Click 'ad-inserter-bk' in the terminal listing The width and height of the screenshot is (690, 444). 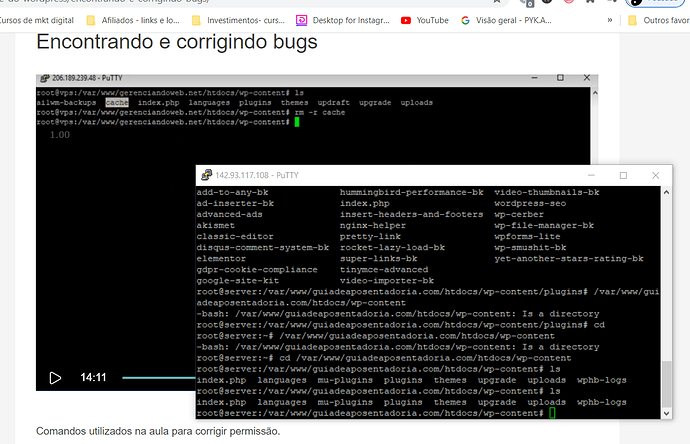(x=235, y=203)
